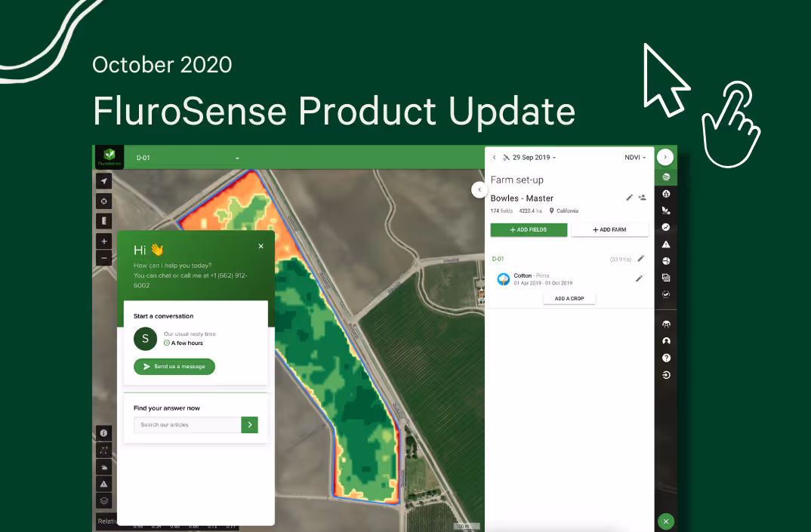Image resolution: width=811 pixels, height=532 pixels.
Task: Open the NDVI layer dropdown
Action: (635, 157)
